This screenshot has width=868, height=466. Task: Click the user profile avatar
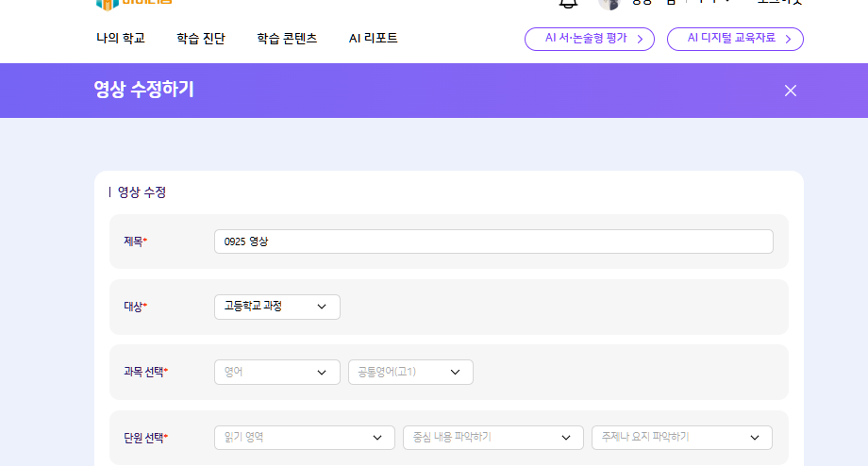tap(609, 3)
